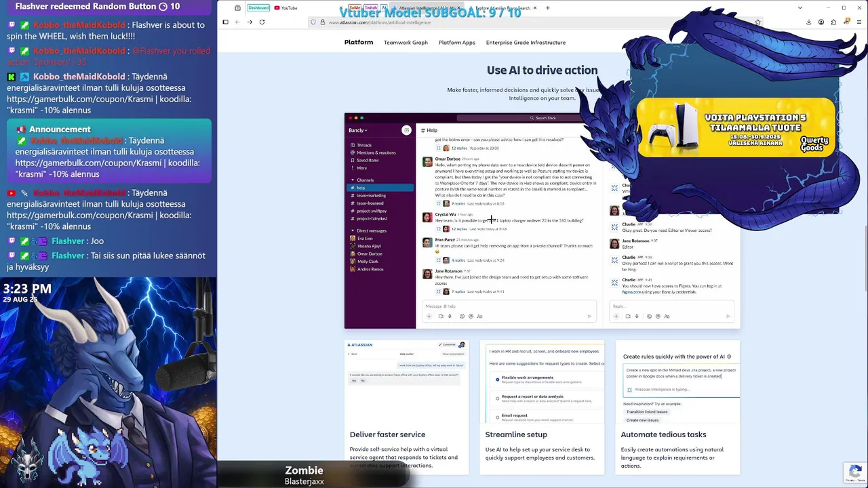Click the info icon beside 'power of AI'
The height and width of the screenshot is (488, 868).
tap(729, 357)
